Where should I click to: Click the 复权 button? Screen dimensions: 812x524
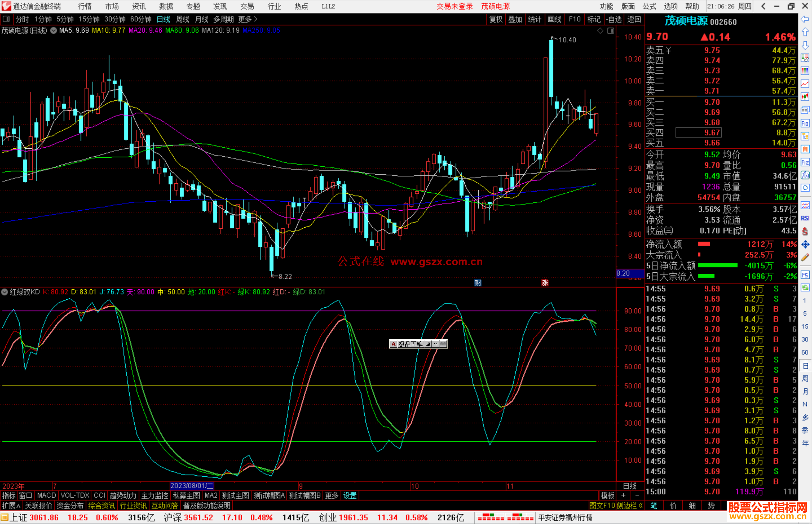coord(496,19)
